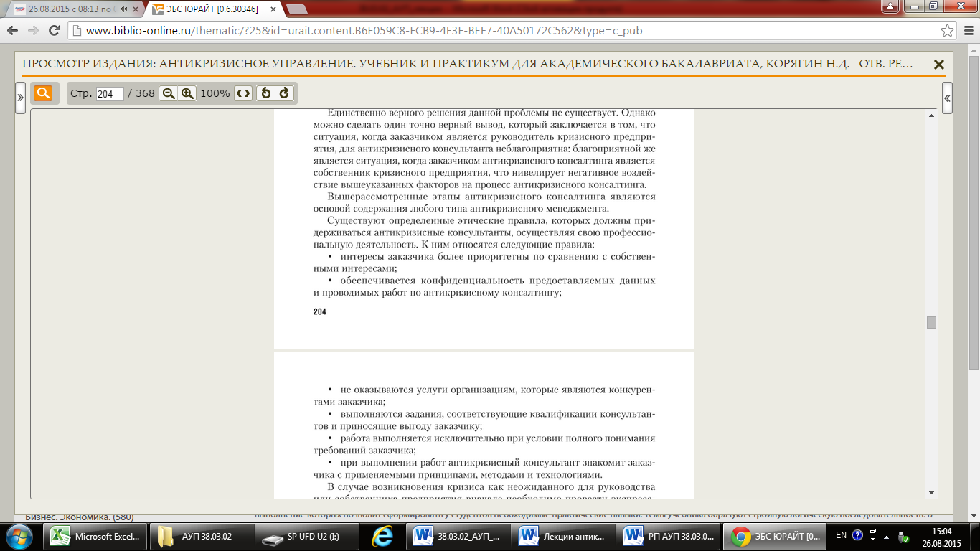Fit page to width with arrows button
This screenshot has width=980, height=551.
pyautogui.click(x=243, y=93)
